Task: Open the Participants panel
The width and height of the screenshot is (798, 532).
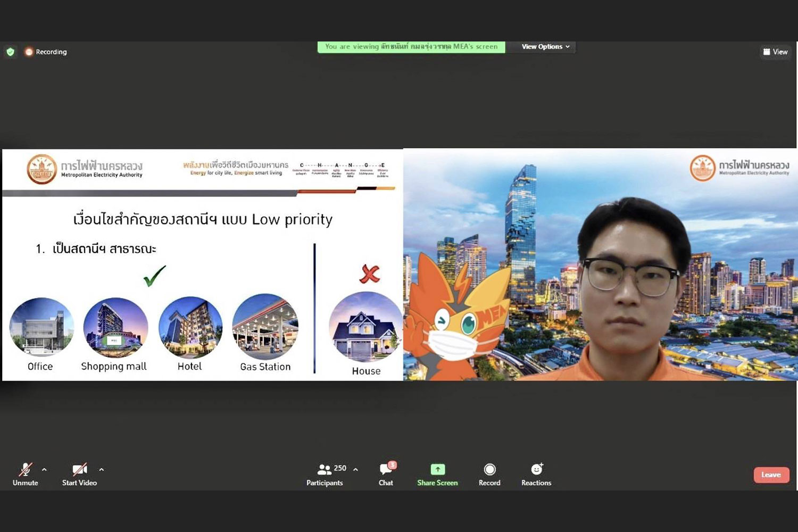Action: click(x=325, y=473)
